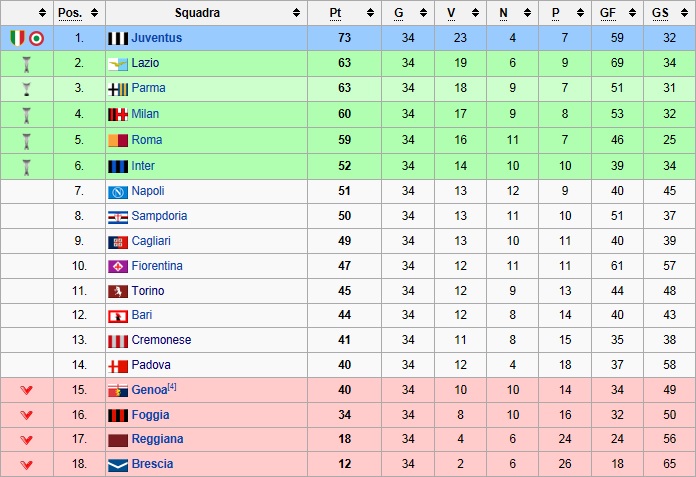Click the Coppa Italia cockade icon

pos(36,38)
